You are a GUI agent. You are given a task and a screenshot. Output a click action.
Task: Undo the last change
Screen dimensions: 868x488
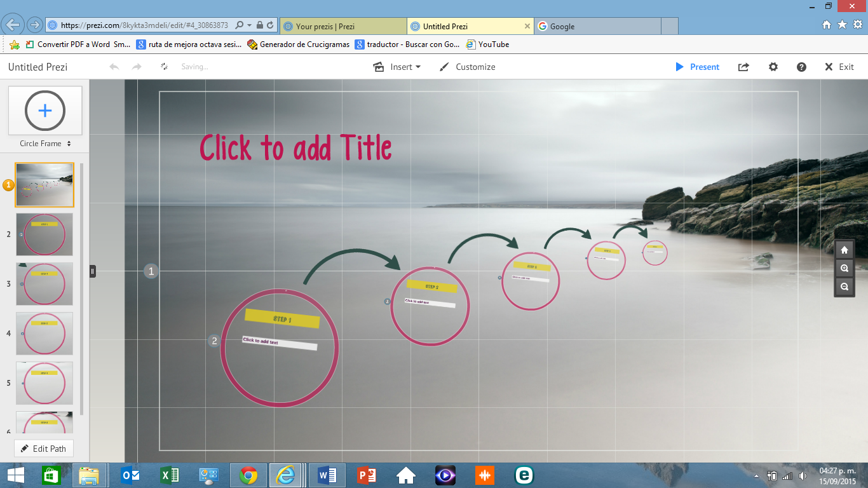(113, 66)
